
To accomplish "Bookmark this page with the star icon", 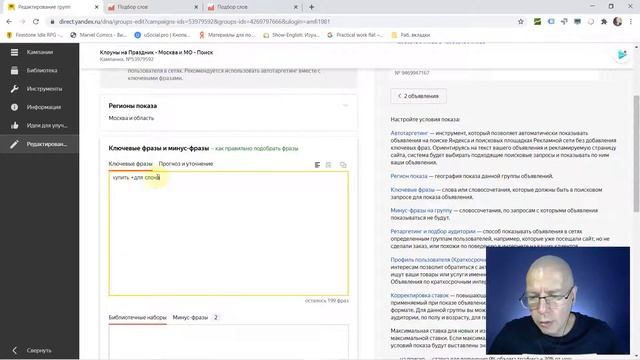I will point(520,22).
